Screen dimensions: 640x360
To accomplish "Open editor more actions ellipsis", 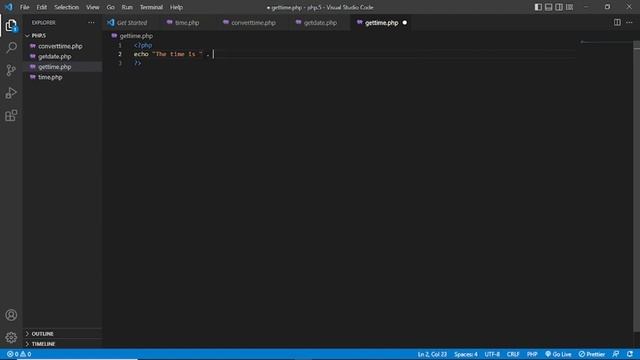I will [x=629, y=22].
